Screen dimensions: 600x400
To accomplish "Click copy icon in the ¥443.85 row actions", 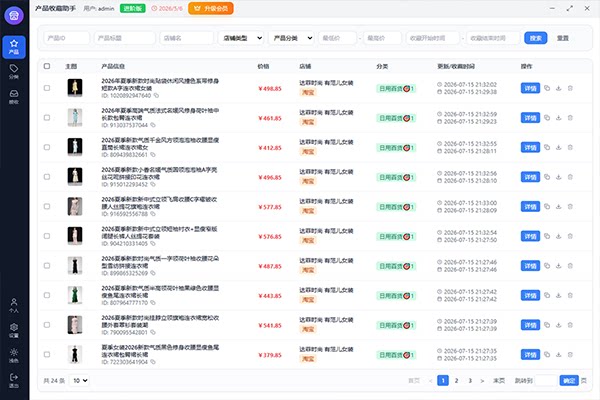I will click(547, 295).
